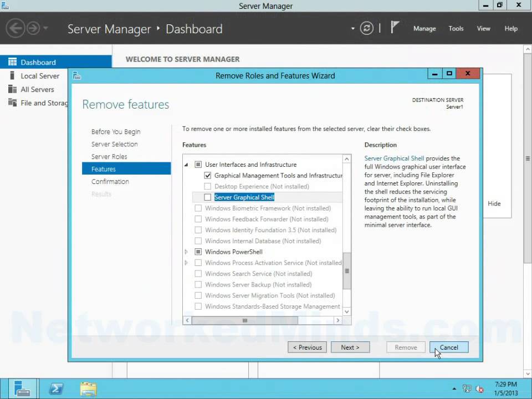Toggle the Windows PowerShell checkbox
The width and height of the screenshot is (532, 399).
click(x=198, y=252)
